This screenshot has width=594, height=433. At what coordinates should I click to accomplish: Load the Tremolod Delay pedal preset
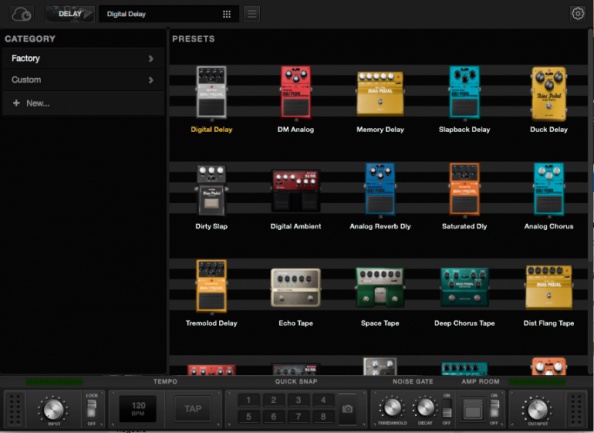click(211, 286)
